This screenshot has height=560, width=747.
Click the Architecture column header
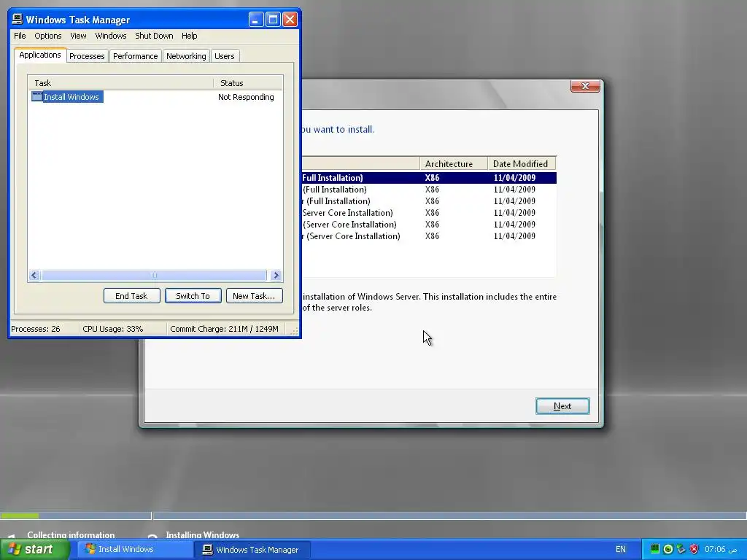click(x=454, y=164)
